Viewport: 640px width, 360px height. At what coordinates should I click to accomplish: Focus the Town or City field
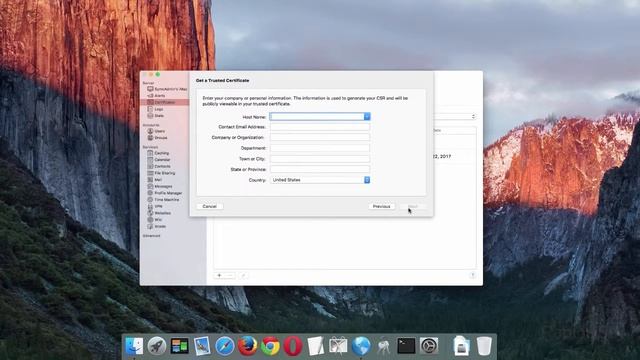tap(320, 159)
